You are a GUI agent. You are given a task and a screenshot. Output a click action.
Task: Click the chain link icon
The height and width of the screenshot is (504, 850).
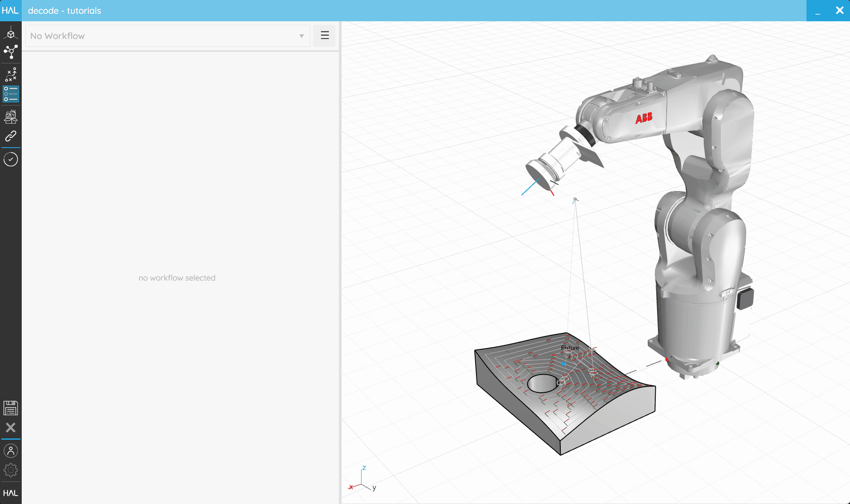[11, 136]
